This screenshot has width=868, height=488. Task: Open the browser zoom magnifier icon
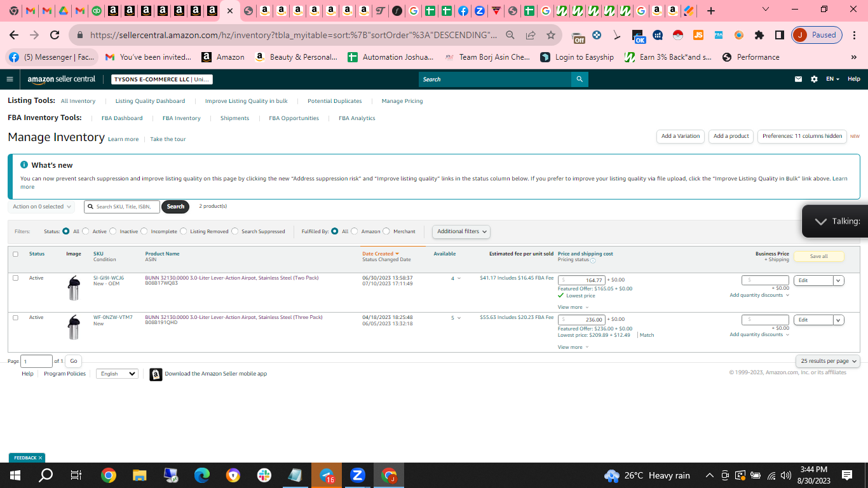pyautogui.click(x=510, y=35)
